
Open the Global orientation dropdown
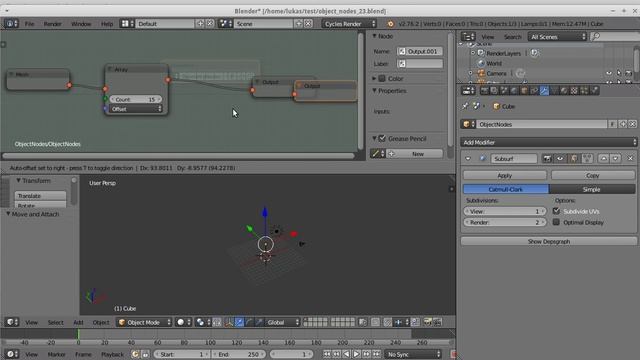click(x=282, y=322)
